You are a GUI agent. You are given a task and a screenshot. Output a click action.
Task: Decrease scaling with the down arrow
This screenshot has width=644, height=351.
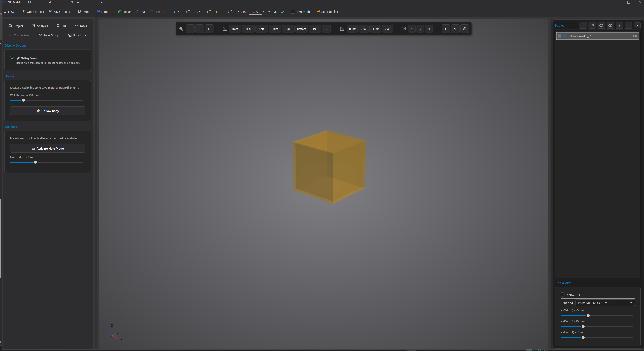(269, 12)
